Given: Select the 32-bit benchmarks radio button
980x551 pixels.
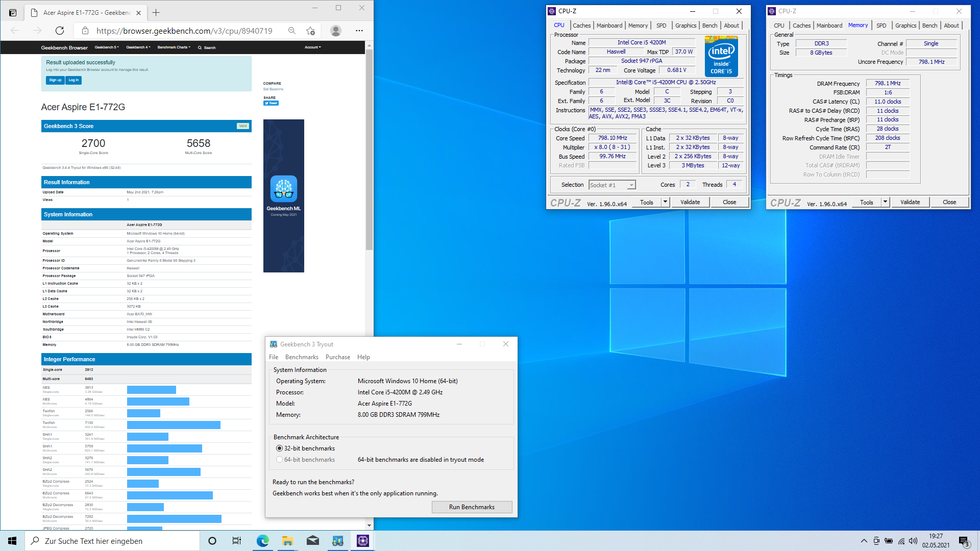Looking at the screenshot, I should 279,448.
